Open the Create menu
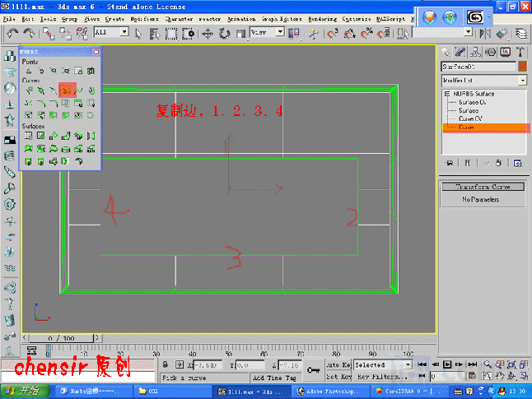This screenshot has width=532, height=399. [114, 19]
